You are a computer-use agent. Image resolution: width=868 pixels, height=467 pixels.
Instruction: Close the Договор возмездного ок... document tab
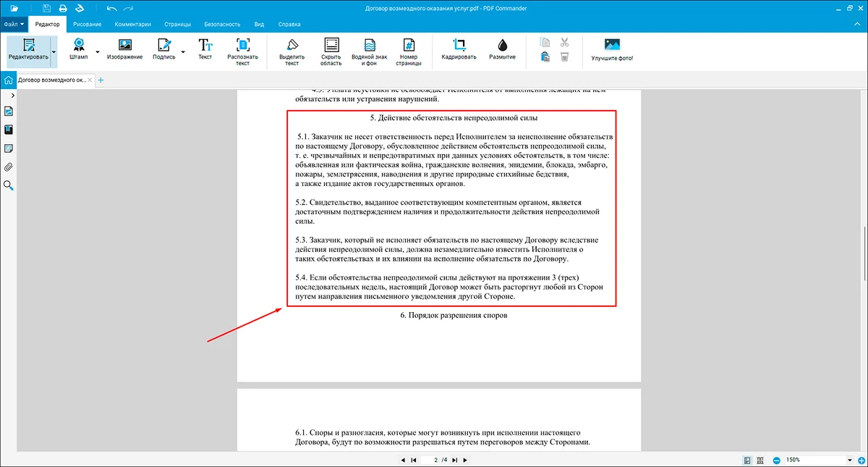click(90, 80)
